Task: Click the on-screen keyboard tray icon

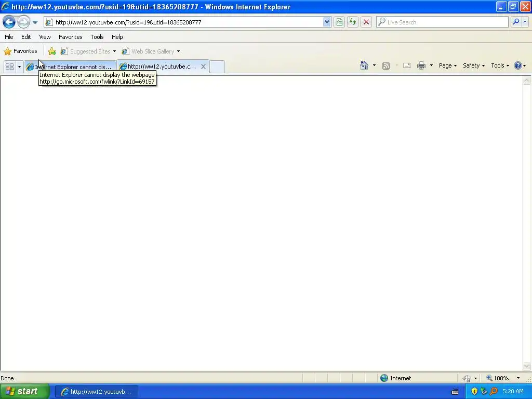Action: coord(455,392)
